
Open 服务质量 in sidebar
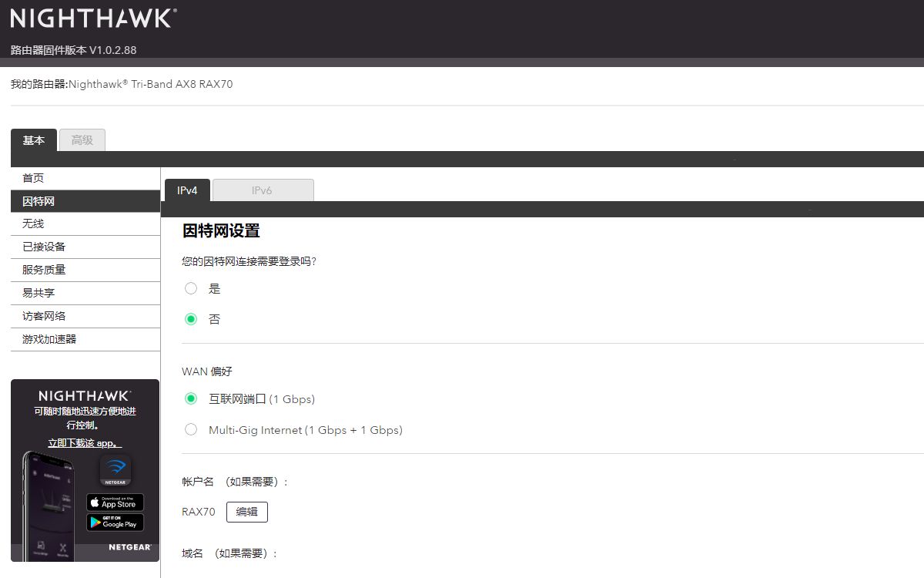[85, 270]
